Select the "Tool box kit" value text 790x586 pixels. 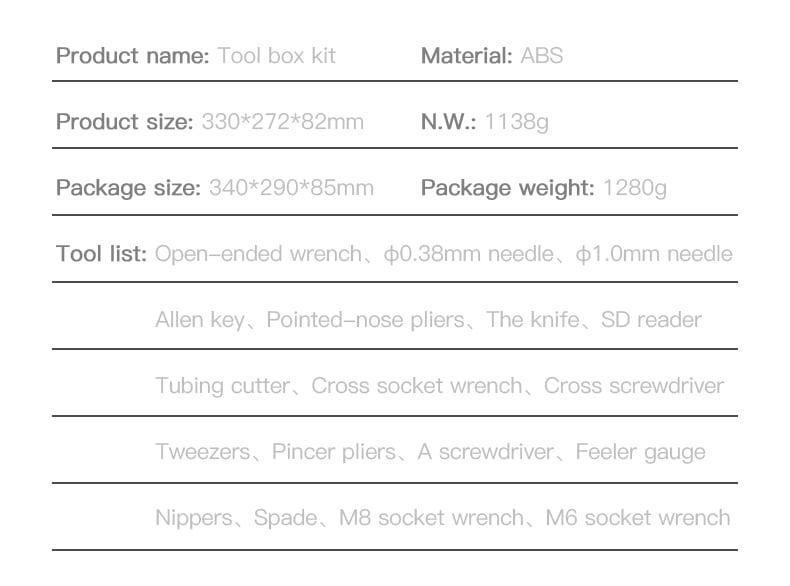tap(276, 55)
